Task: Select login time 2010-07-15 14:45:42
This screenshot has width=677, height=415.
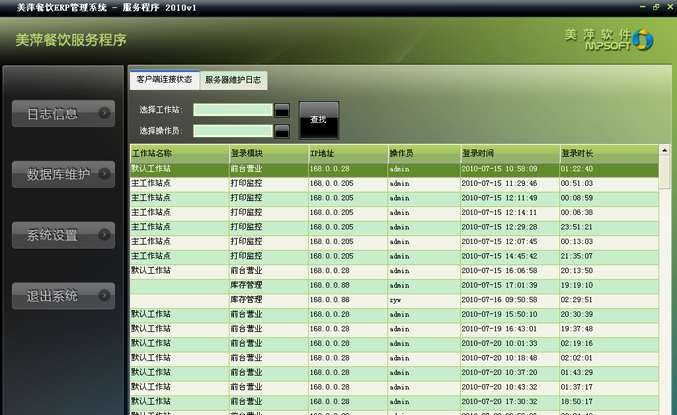Action: tap(499, 256)
